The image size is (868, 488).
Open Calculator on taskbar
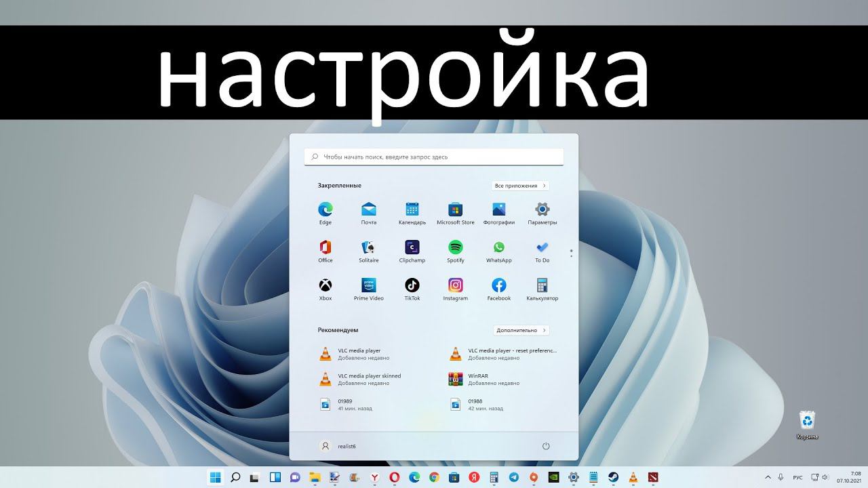pyautogui.click(x=494, y=477)
